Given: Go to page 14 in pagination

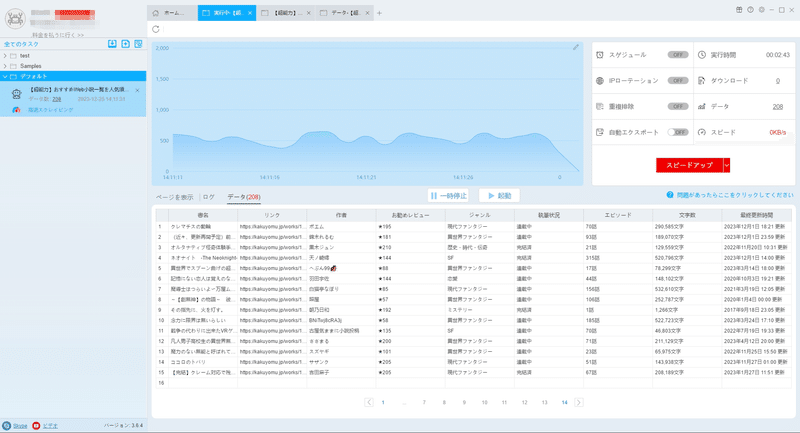Looking at the screenshot, I should pos(564,402).
